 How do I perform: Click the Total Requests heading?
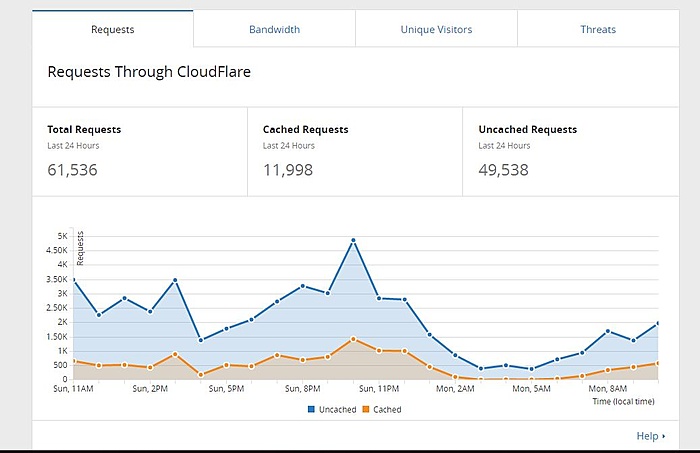point(84,129)
